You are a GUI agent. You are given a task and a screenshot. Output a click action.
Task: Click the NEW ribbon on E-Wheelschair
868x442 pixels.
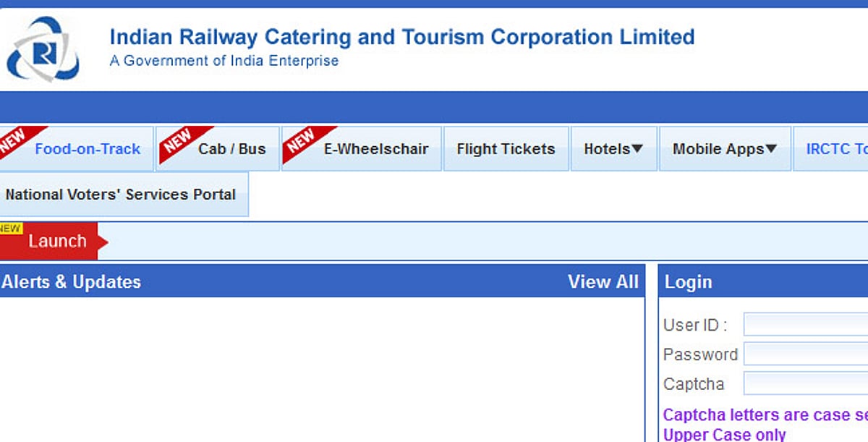301,140
